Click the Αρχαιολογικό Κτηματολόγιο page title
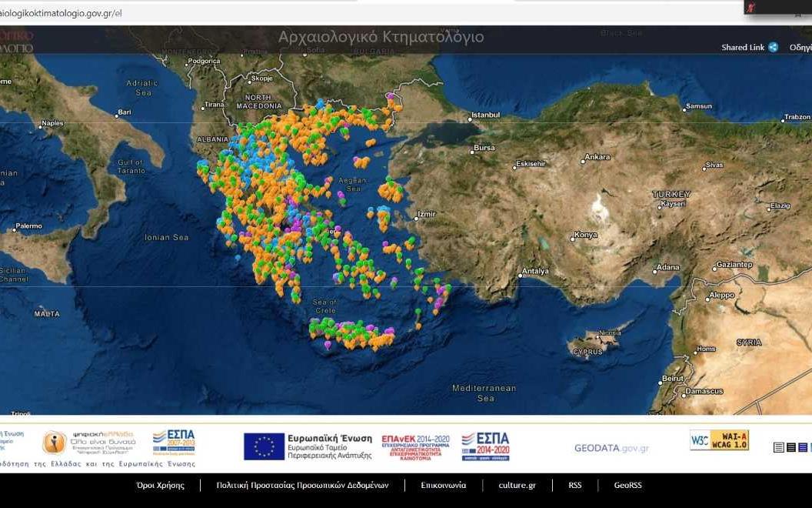 (381, 37)
